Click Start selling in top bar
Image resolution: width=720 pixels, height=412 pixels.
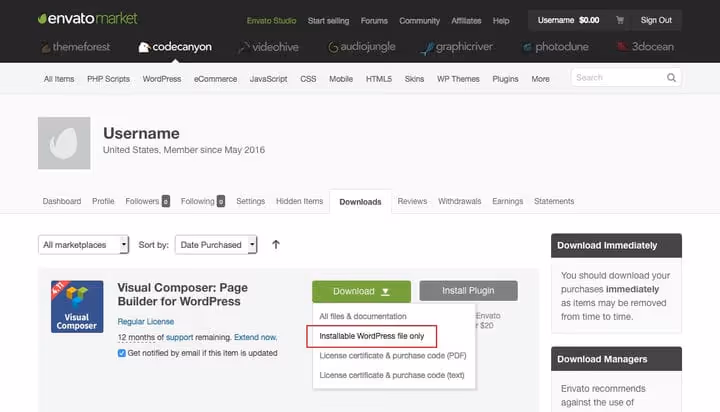pos(328,21)
